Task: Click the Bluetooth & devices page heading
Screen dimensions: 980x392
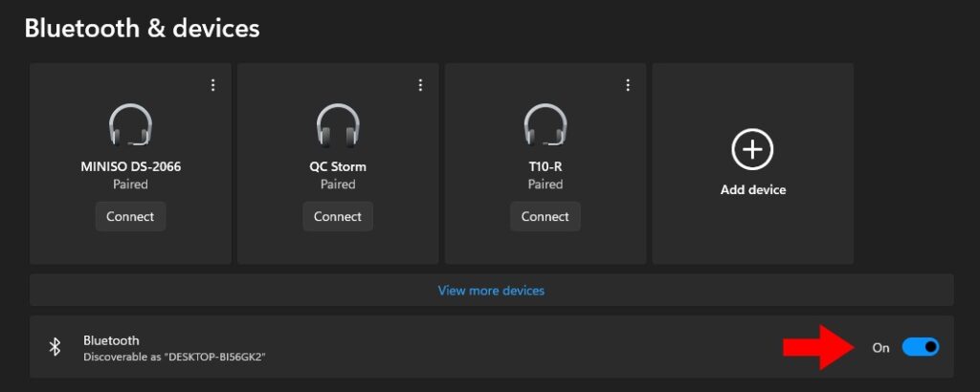Action: click(142, 29)
